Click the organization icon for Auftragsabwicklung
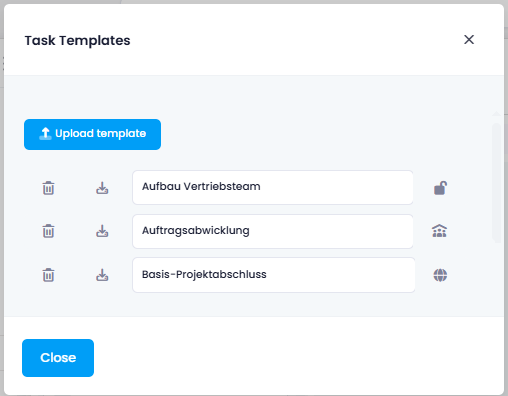The width and height of the screenshot is (508, 396). coord(439,231)
